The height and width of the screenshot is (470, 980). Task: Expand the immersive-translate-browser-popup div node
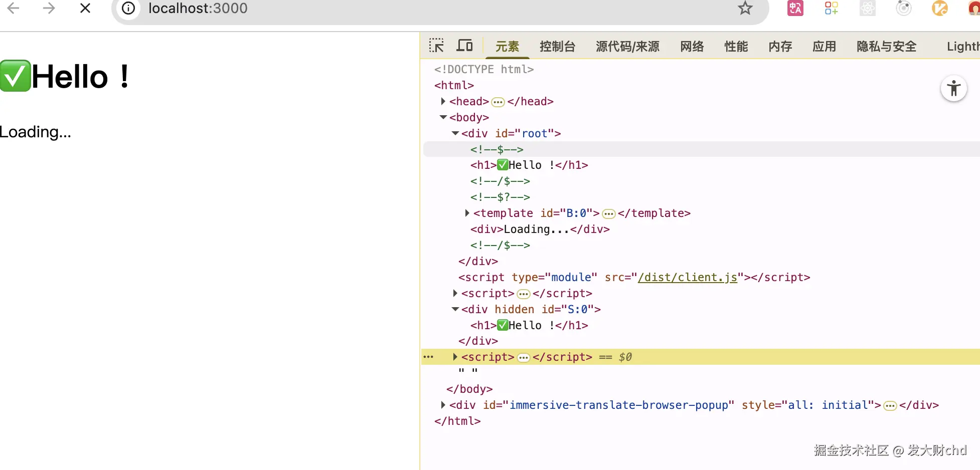[443, 405]
